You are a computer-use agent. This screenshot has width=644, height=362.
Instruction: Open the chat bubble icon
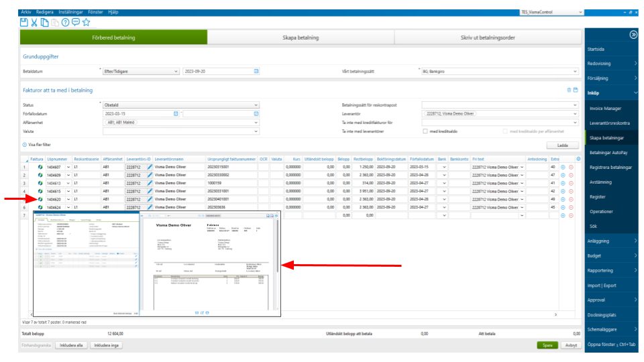76,22
